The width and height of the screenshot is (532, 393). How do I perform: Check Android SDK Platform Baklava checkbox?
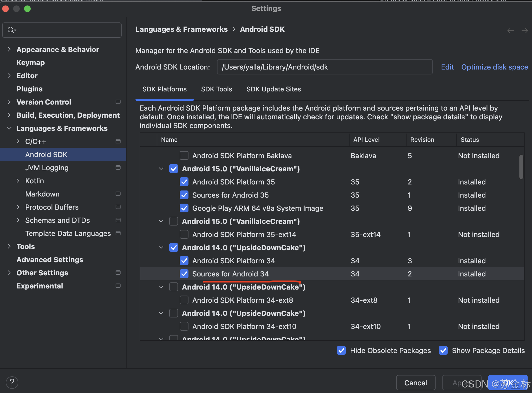[184, 155]
